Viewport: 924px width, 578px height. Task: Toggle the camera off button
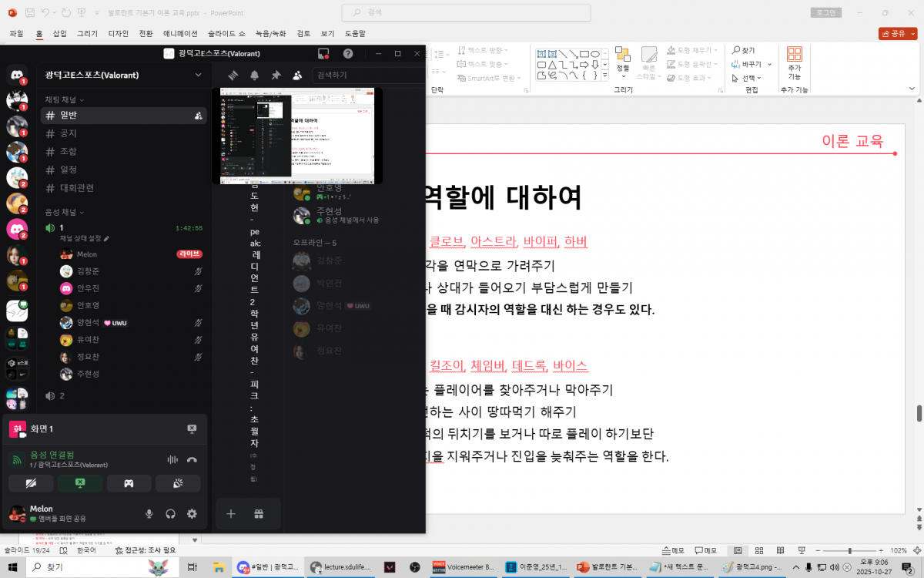tap(31, 483)
